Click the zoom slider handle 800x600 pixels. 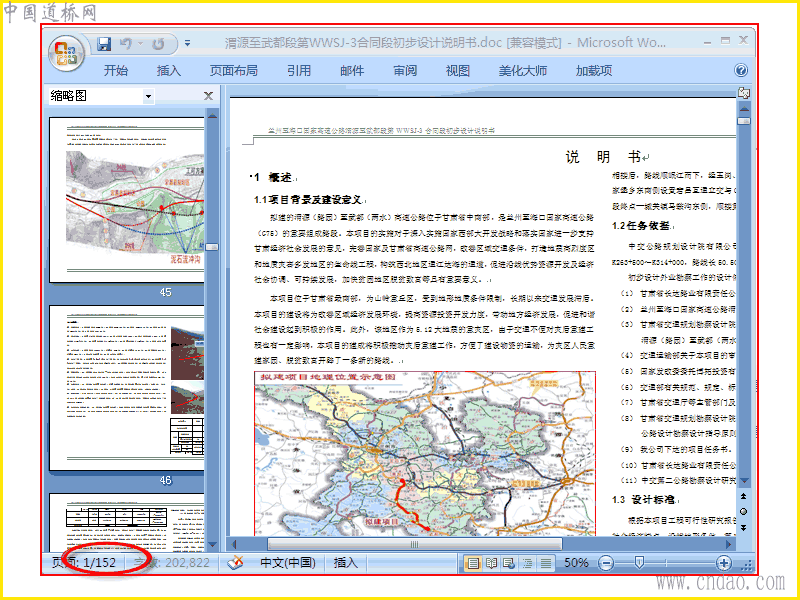coord(639,563)
